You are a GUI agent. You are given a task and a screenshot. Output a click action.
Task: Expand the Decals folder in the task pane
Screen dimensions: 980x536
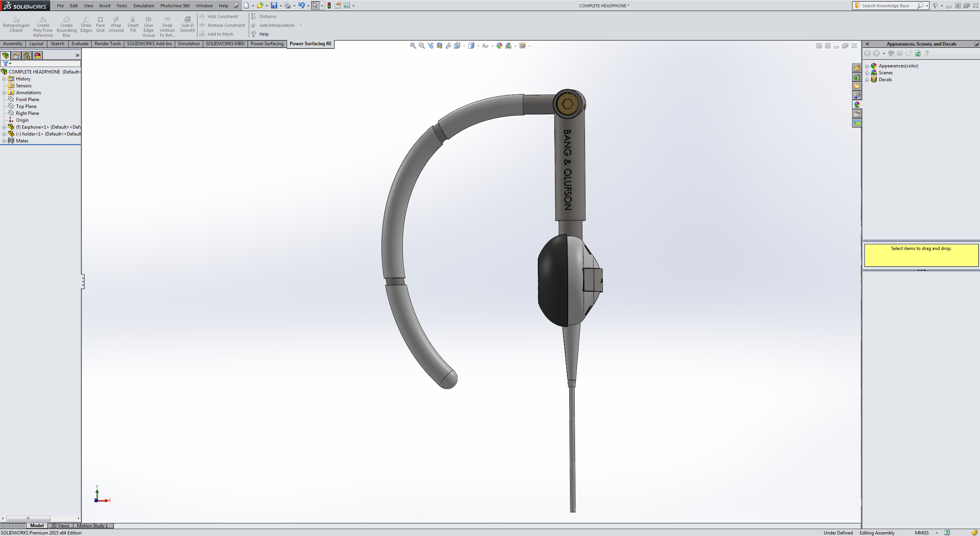[x=867, y=80]
